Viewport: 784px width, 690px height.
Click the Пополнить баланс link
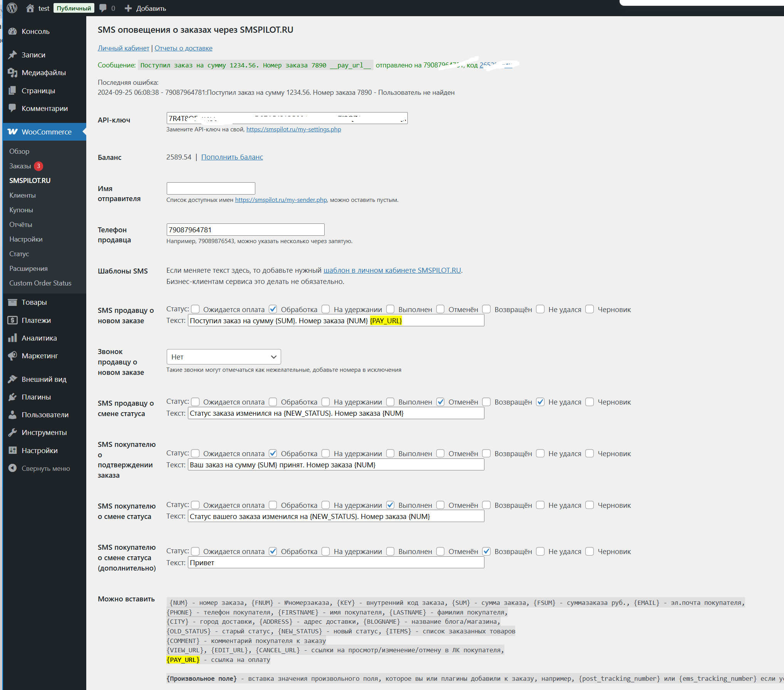tap(232, 157)
